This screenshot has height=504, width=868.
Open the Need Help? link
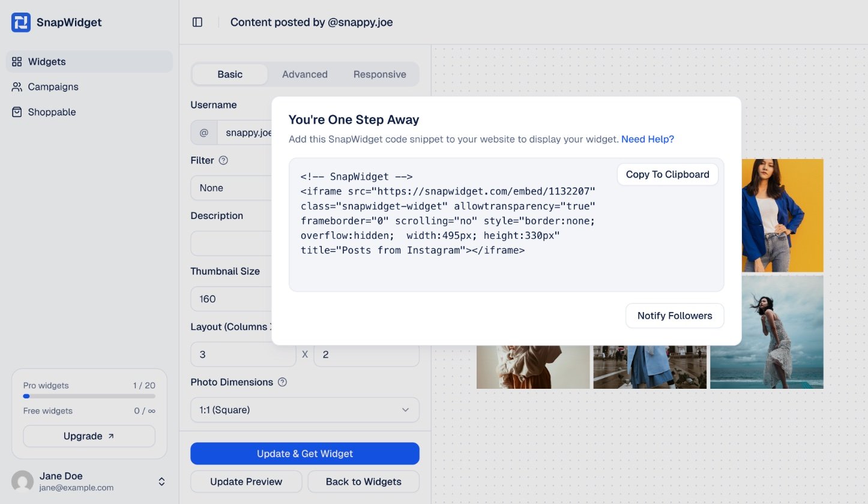click(648, 139)
